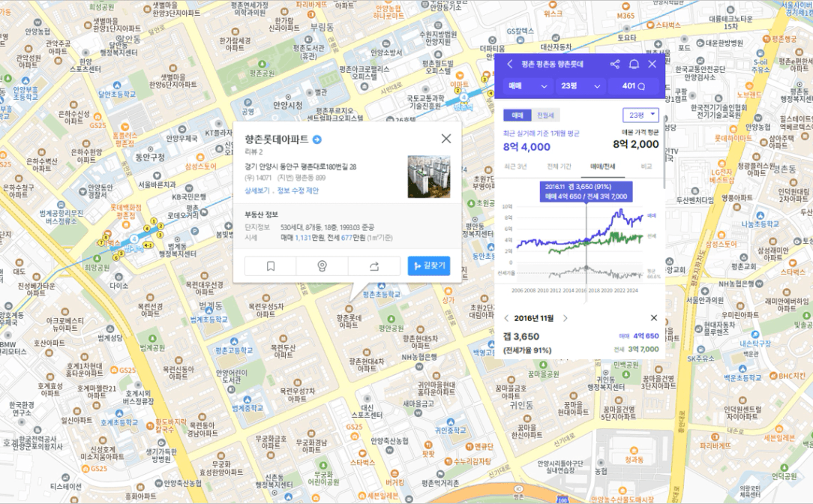This screenshot has width=813, height=504.
Task: Close the 평촌 향촌롯데 price panel
Action: tap(652, 64)
